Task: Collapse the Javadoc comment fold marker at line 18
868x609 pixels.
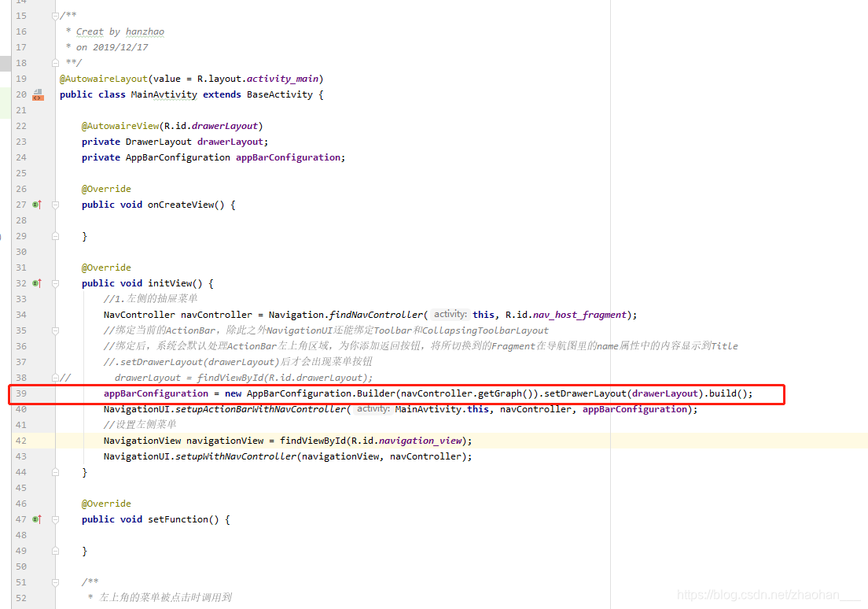Action: coord(53,63)
